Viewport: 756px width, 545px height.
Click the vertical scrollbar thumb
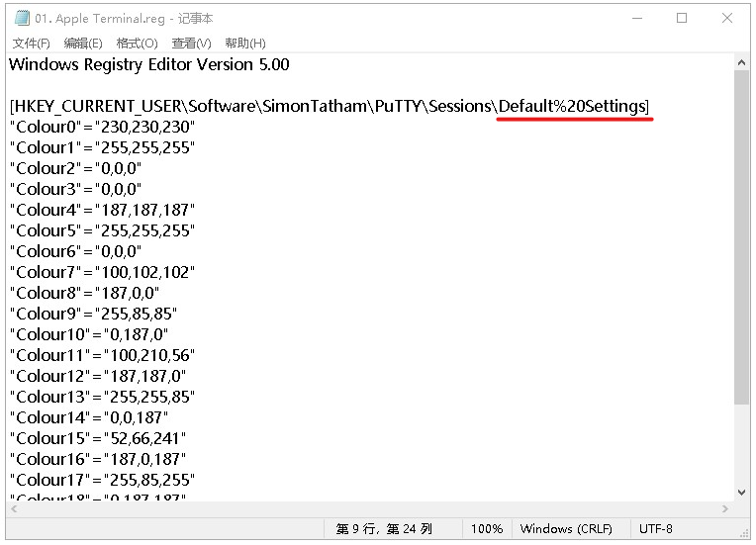(x=741, y=237)
